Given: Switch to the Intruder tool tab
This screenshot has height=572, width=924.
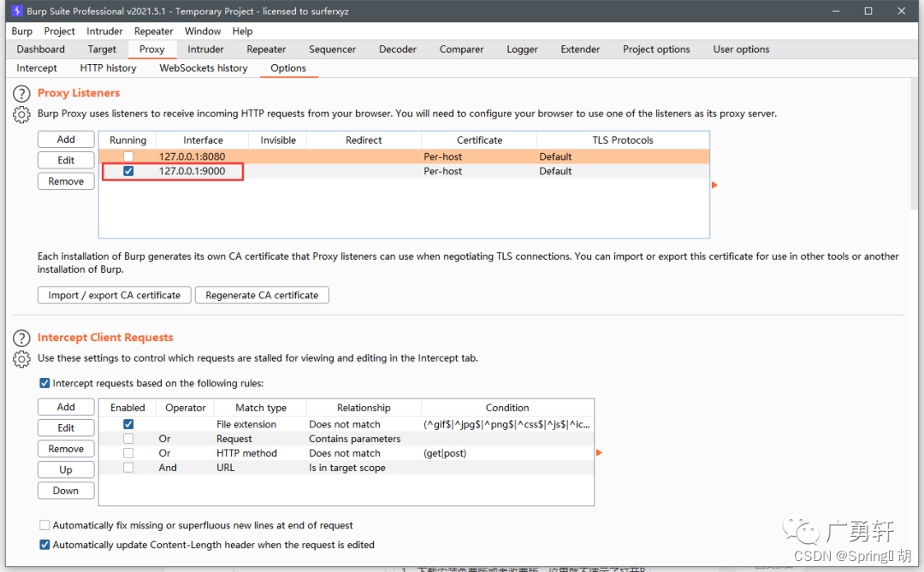Looking at the screenshot, I should tap(205, 50).
